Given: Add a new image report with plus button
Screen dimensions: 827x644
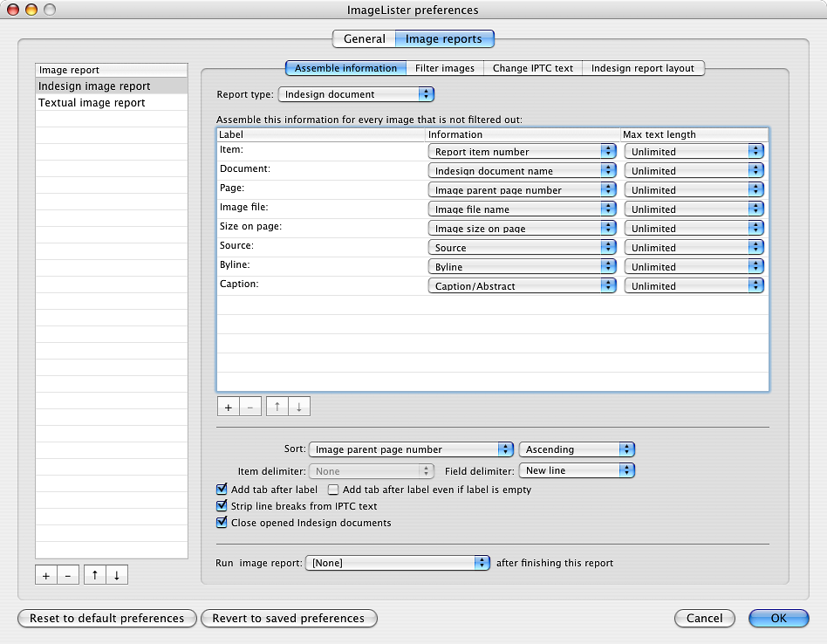Looking at the screenshot, I should click(x=46, y=575).
